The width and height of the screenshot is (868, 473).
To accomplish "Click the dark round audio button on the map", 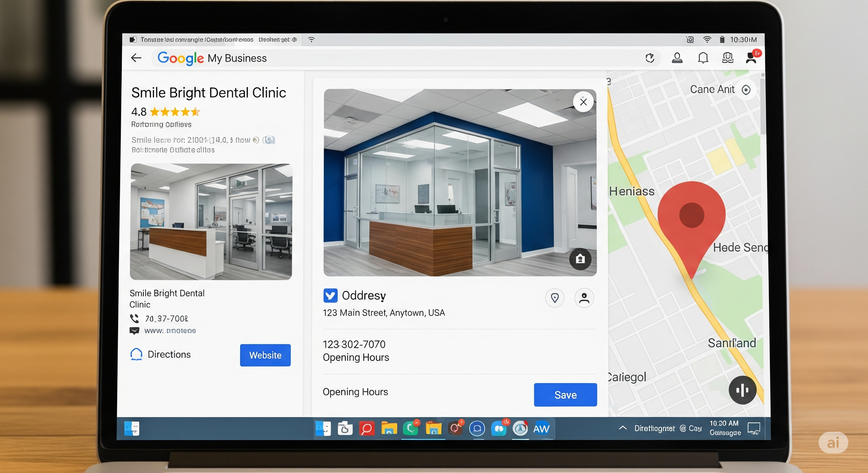I will [x=742, y=390].
